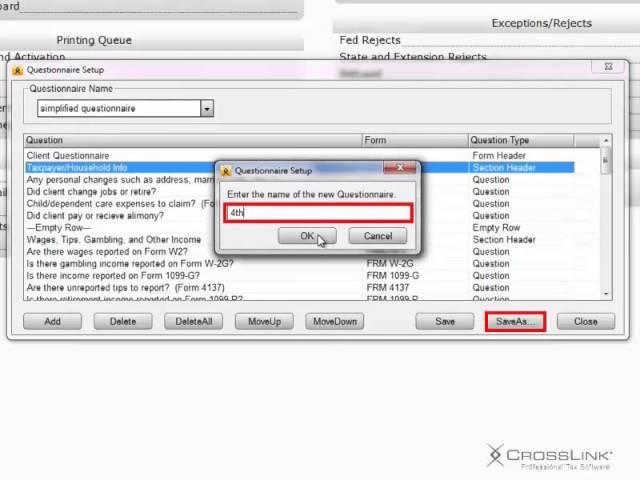Click the SaveAs... button
The height and width of the screenshot is (480, 640).
click(x=516, y=322)
